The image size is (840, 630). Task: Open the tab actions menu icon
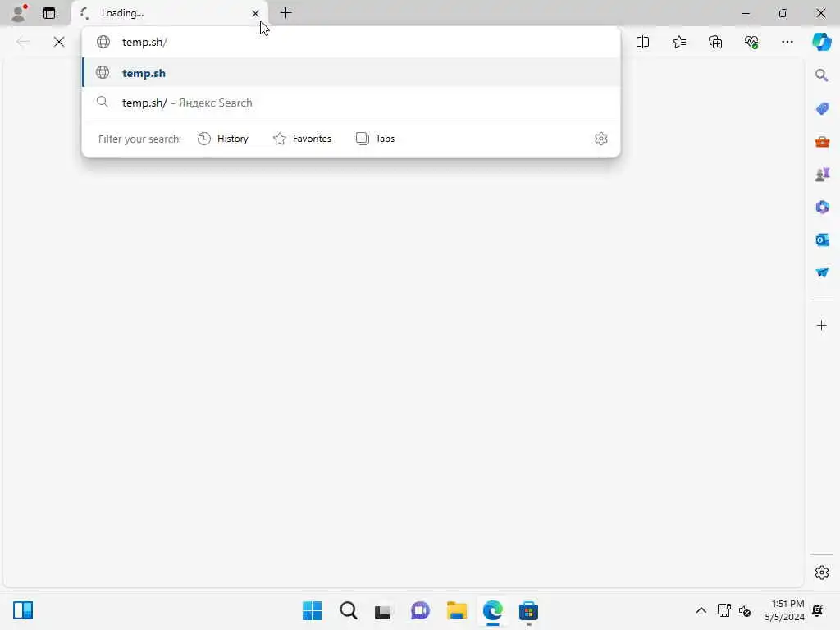click(49, 13)
